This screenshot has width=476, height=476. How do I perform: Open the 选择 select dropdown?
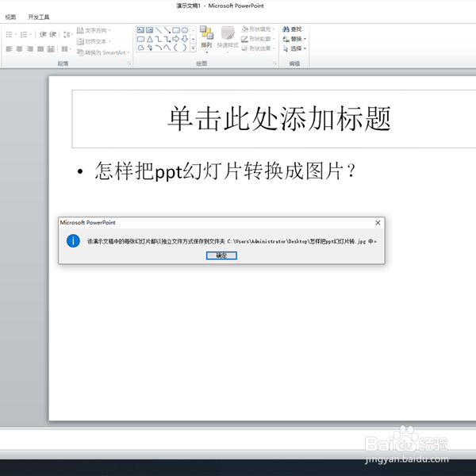click(294, 48)
